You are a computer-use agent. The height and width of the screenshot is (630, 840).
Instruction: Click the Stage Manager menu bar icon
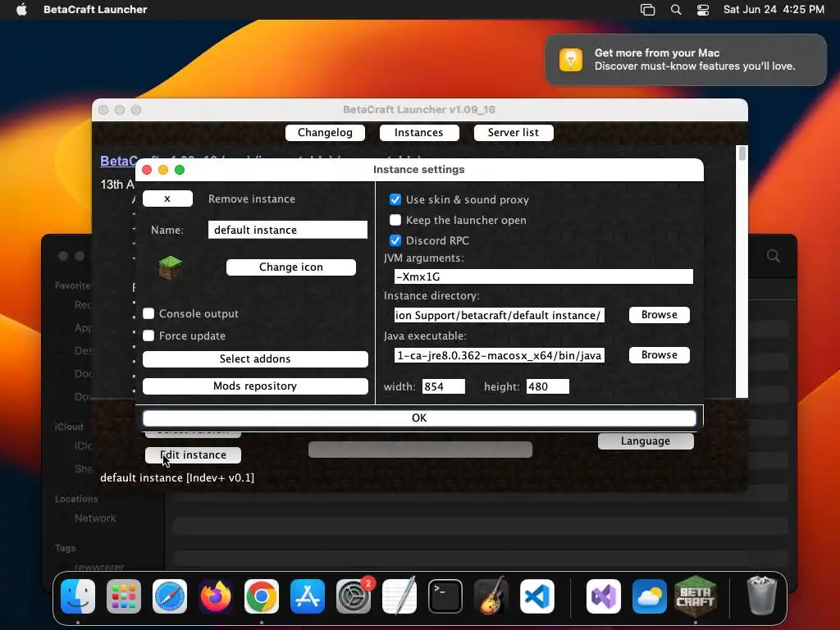(x=648, y=9)
